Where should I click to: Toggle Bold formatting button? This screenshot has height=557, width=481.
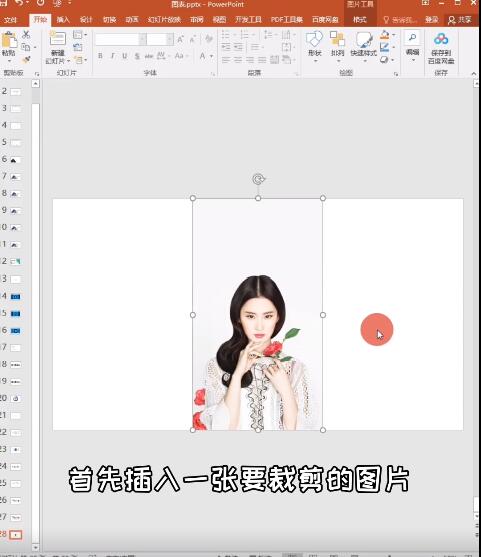(x=100, y=56)
